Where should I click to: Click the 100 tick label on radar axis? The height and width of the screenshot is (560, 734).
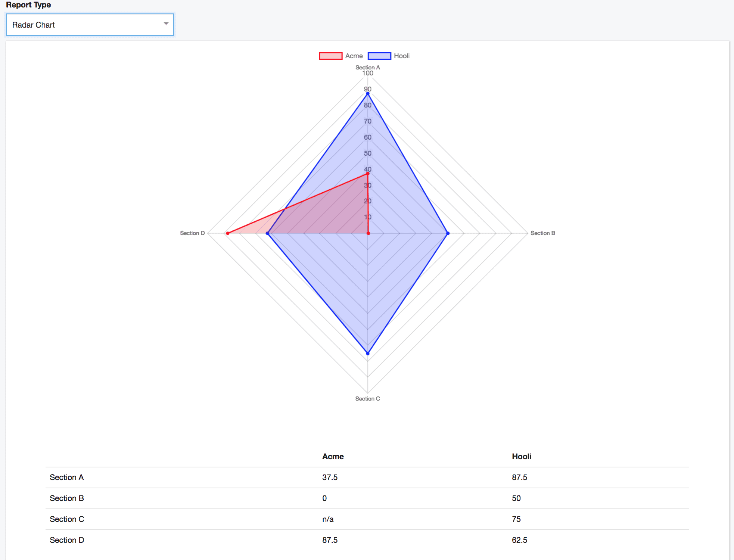(x=368, y=73)
